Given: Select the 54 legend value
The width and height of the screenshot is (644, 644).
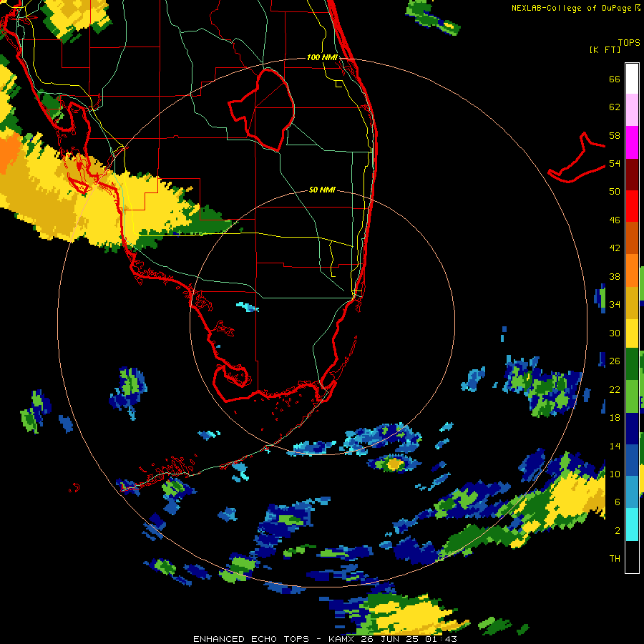Looking at the screenshot, I should click(615, 163).
